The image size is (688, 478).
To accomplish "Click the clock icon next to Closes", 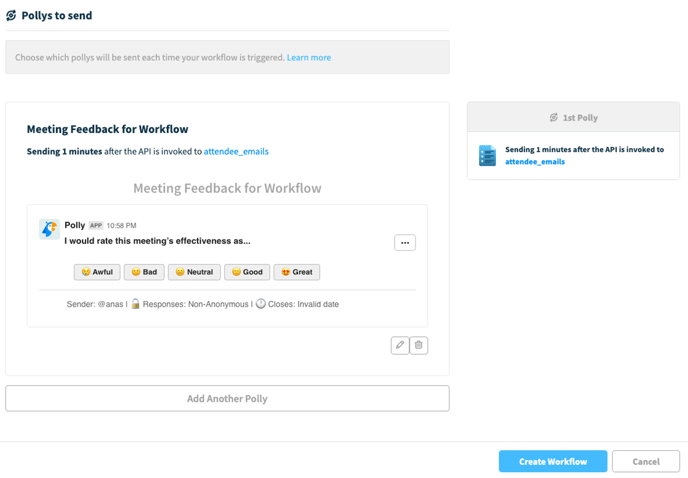I will (261, 304).
